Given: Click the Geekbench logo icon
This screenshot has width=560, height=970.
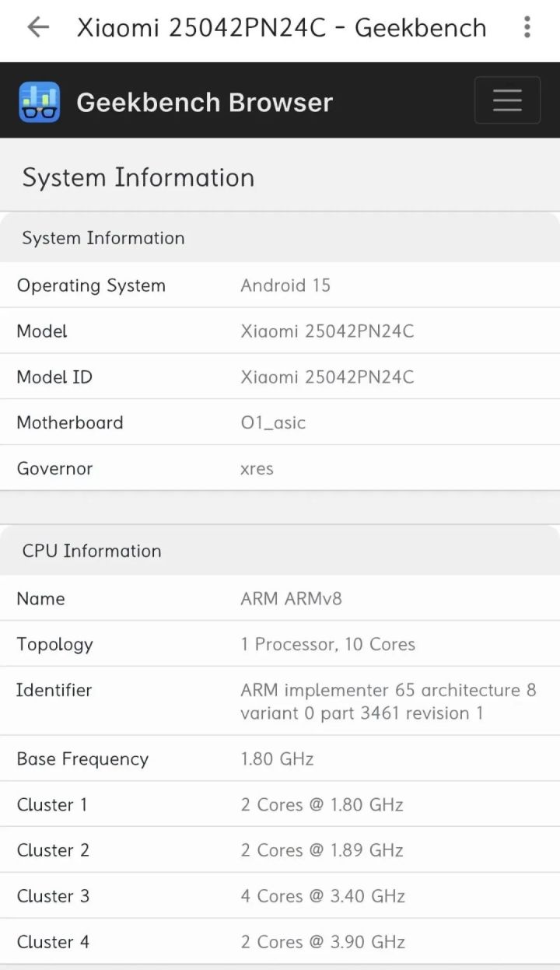Looking at the screenshot, I should (x=40, y=102).
